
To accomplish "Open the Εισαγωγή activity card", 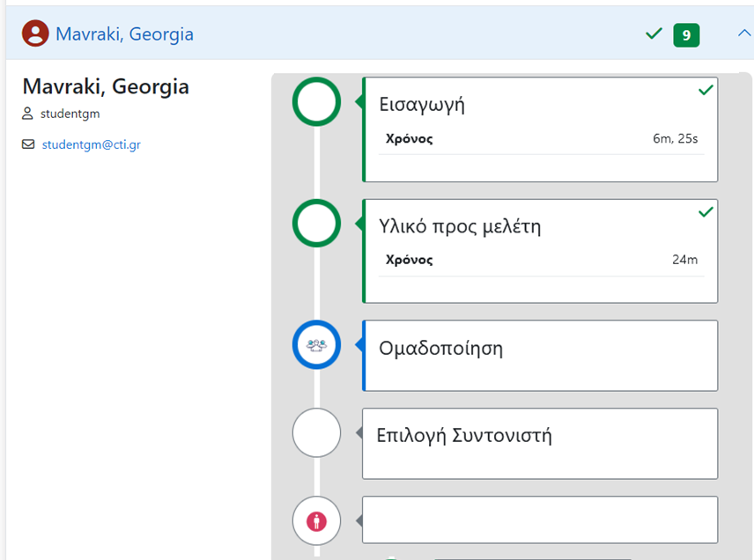I will (x=540, y=129).
